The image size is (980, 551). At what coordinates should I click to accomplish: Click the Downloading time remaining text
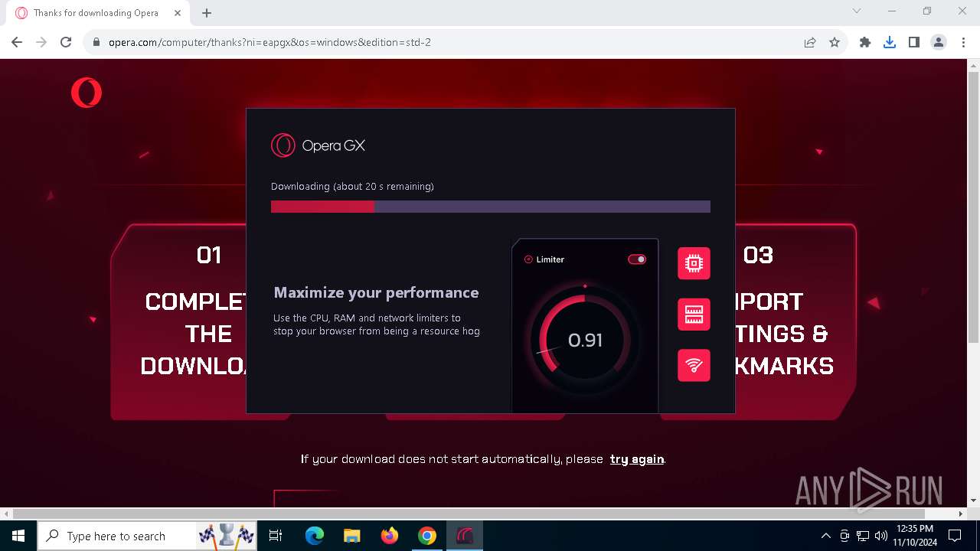(352, 186)
